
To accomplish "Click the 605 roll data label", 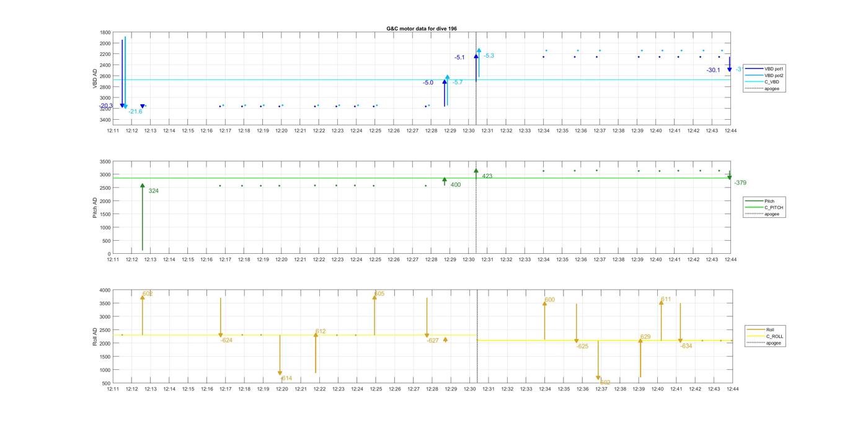I will [379, 293].
